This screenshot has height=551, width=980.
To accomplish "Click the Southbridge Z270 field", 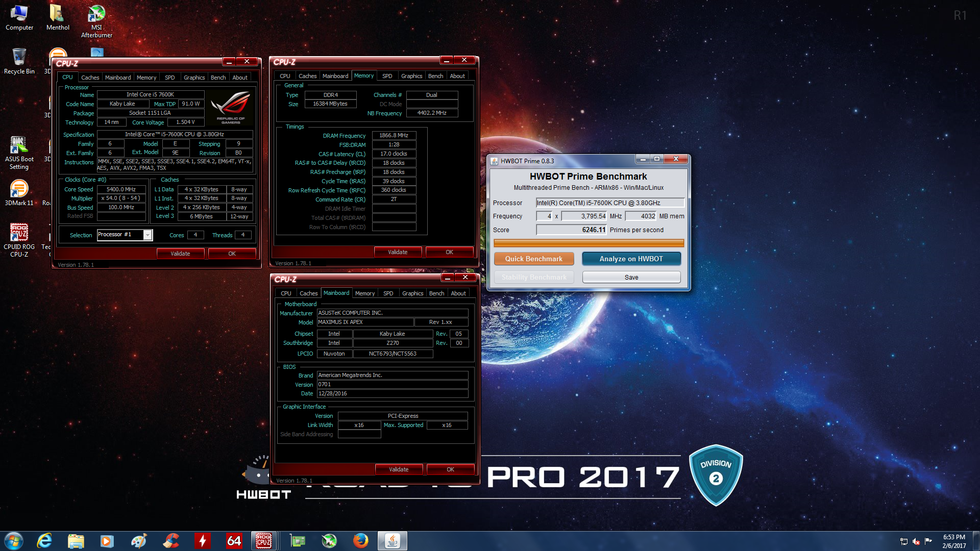I will 393,343.
